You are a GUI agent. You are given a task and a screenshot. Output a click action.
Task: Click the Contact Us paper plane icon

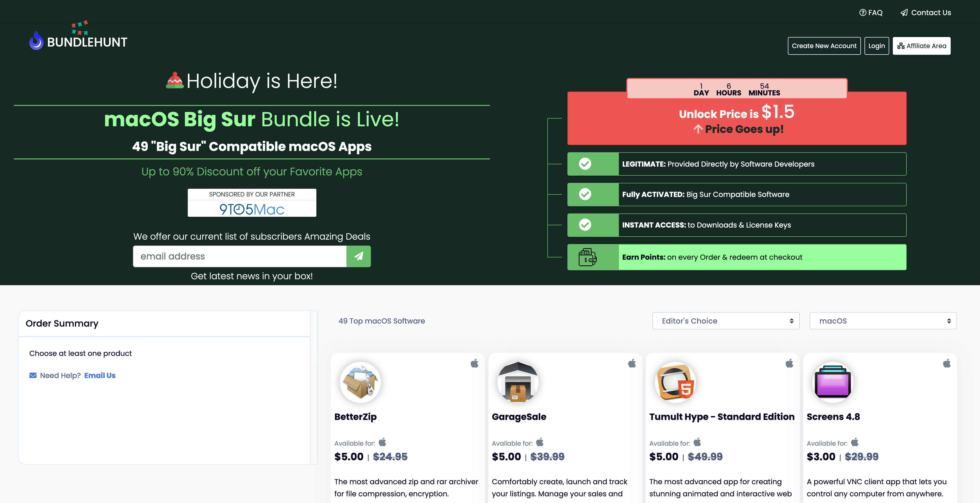pos(904,13)
